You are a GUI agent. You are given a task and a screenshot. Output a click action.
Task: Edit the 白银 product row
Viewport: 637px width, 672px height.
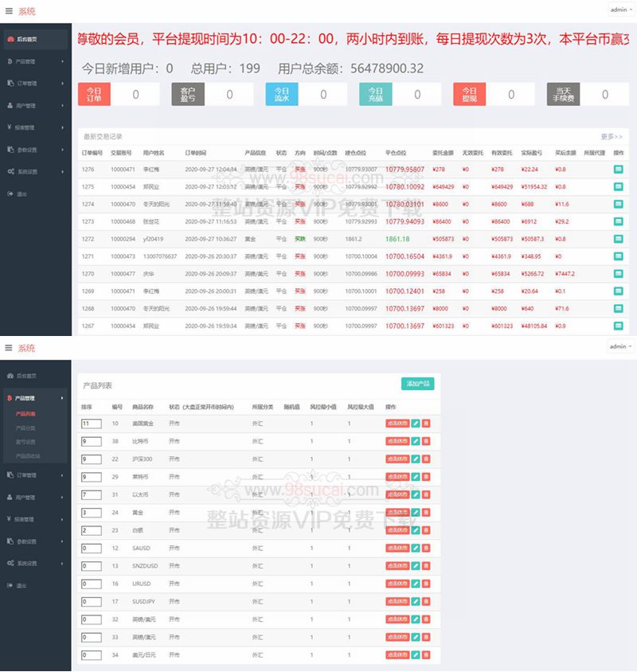pos(416,529)
